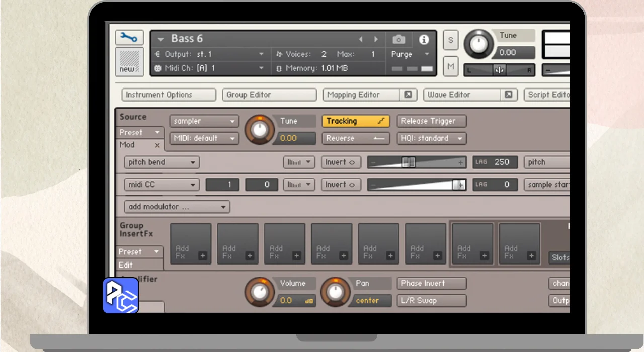Open the Group Editor tab
The width and height of the screenshot is (644, 352).
point(269,95)
